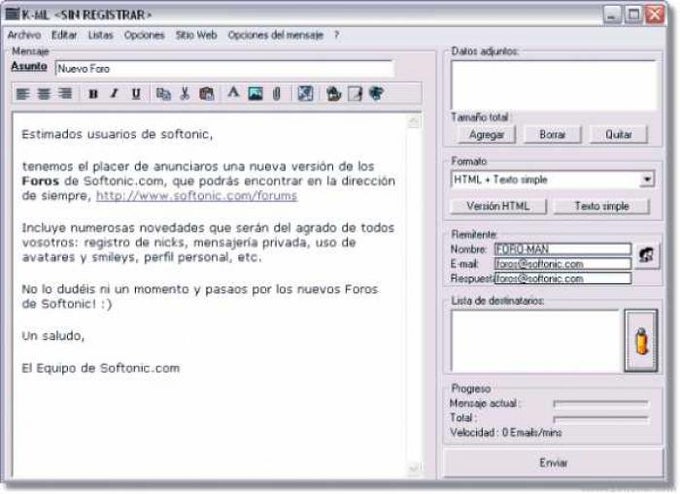Open the softonic.com/forums link
This screenshot has height=494, width=680.
coord(196,196)
